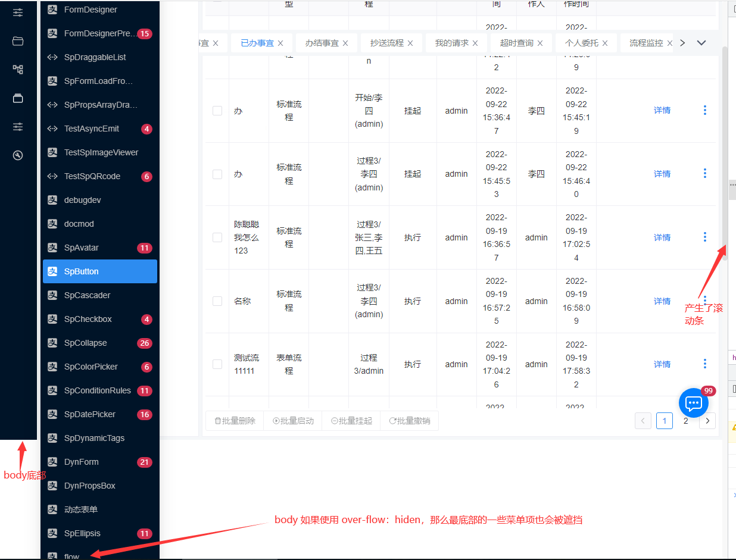
Task: Open the folder icon in the leftmost sidebar
Action: pyautogui.click(x=18, y=40)
